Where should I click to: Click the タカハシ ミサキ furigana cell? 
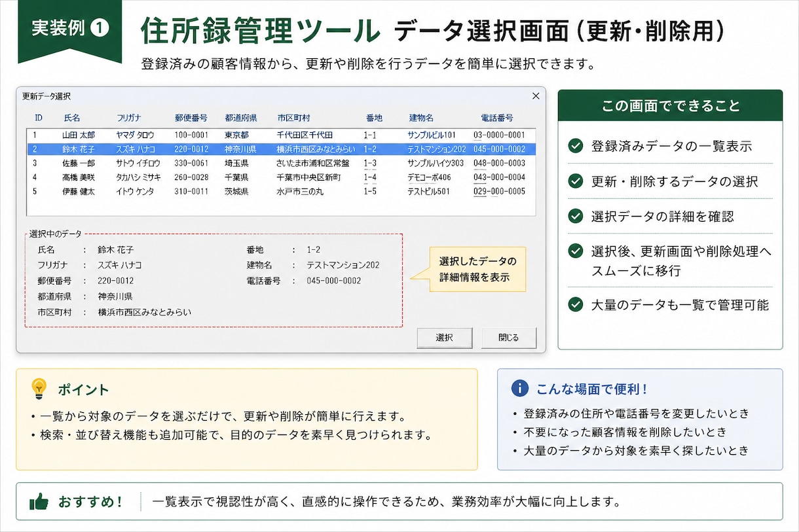coord(138,177)
